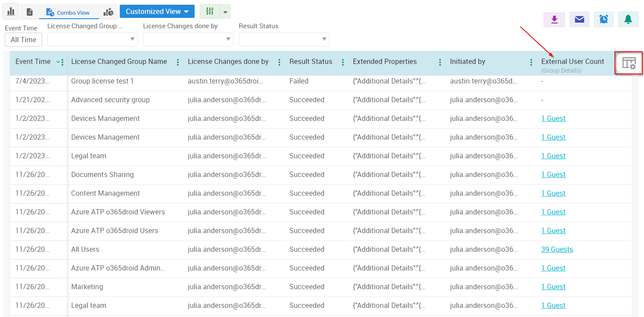Switch to the bar chart view icon
Image resolution: width=644 pixels, height=317 pixels.
point(10,11)
